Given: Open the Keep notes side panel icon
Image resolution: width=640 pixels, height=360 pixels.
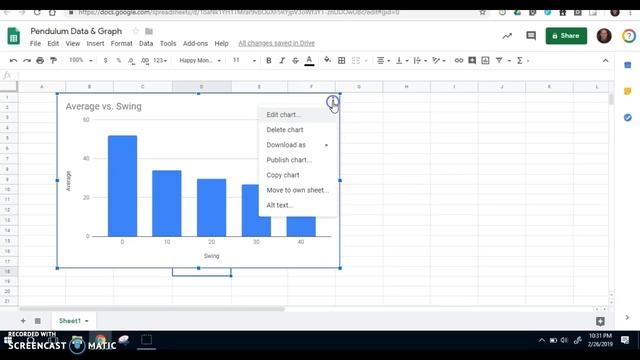Looking at the screenshot, I should 628,91.
